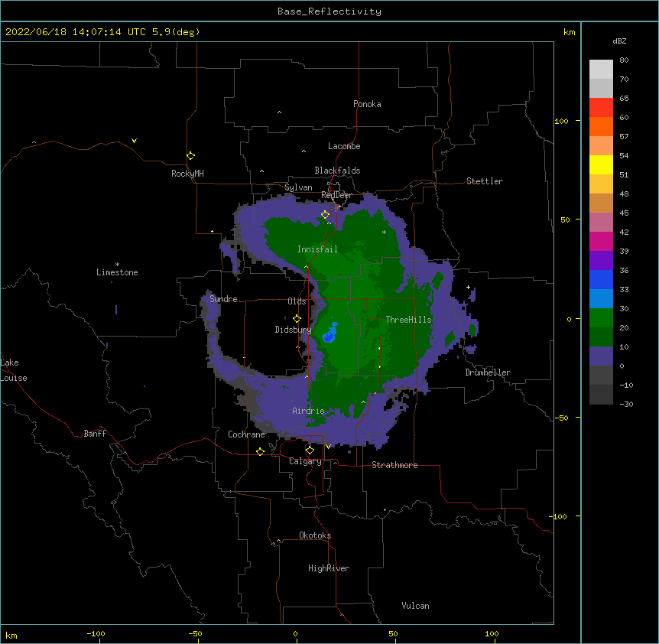This screenshot has width=659, height=644.
Task: Click the HighRiver label
Action: 329,568
